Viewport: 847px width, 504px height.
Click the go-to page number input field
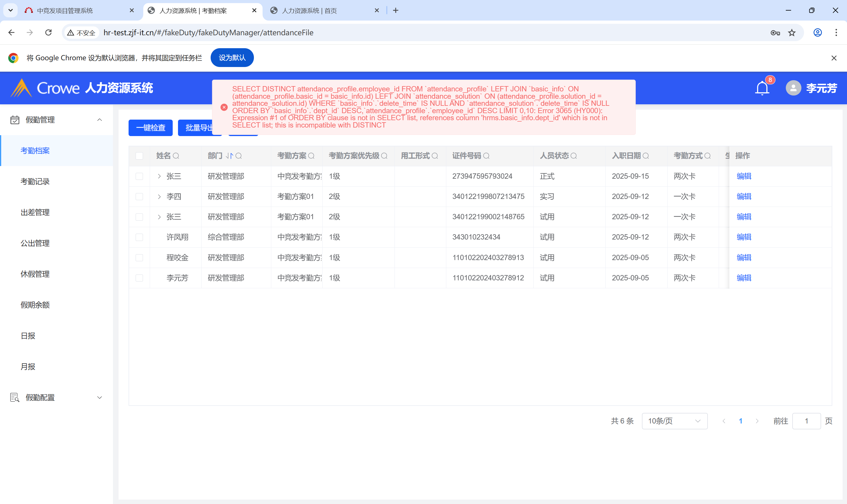click(806, 421)
